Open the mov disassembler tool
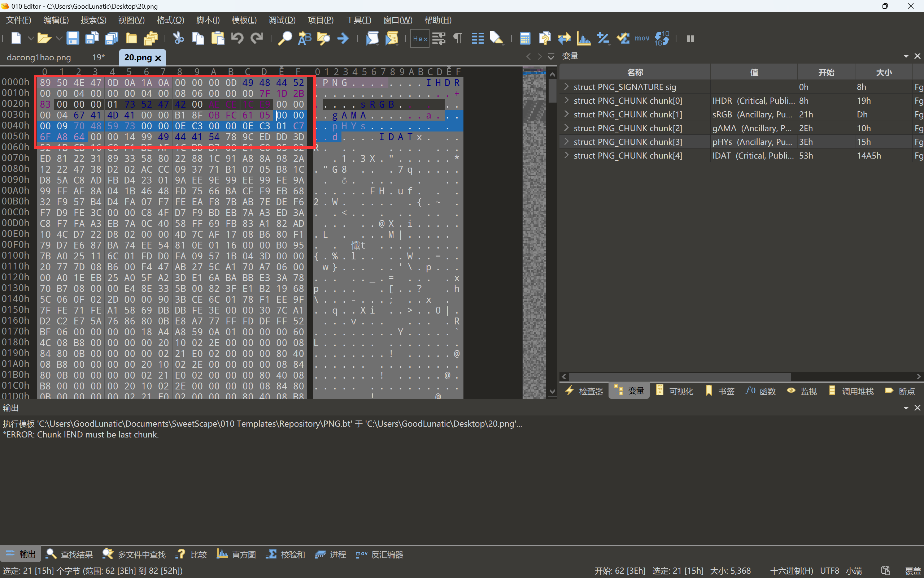This screenshot has width=924, height=578. [642, 38]
